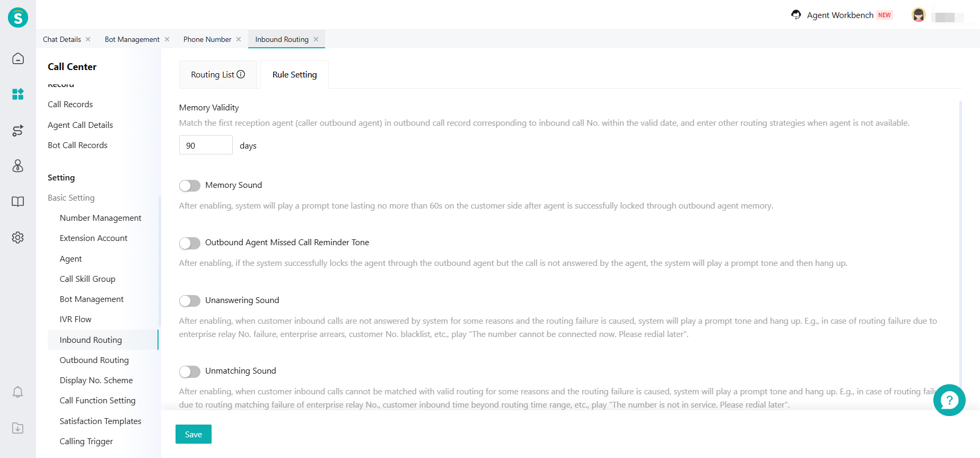This screenshot has height=458, width=980.
Task: Click the round help question mark button
Action: point(949,400)
